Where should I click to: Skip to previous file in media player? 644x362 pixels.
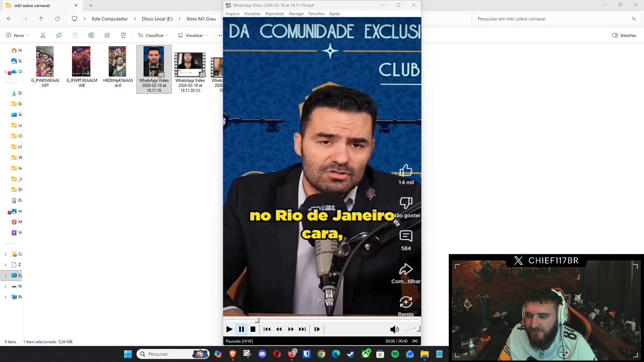coord(267,329)
